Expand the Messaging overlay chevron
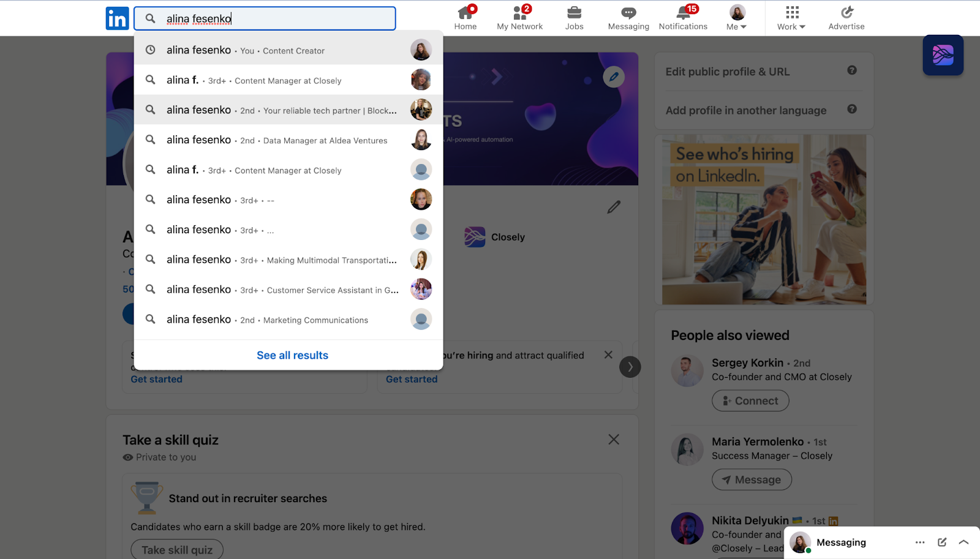The width and height of the screenshot is (980, 559). tap(963, 542)
